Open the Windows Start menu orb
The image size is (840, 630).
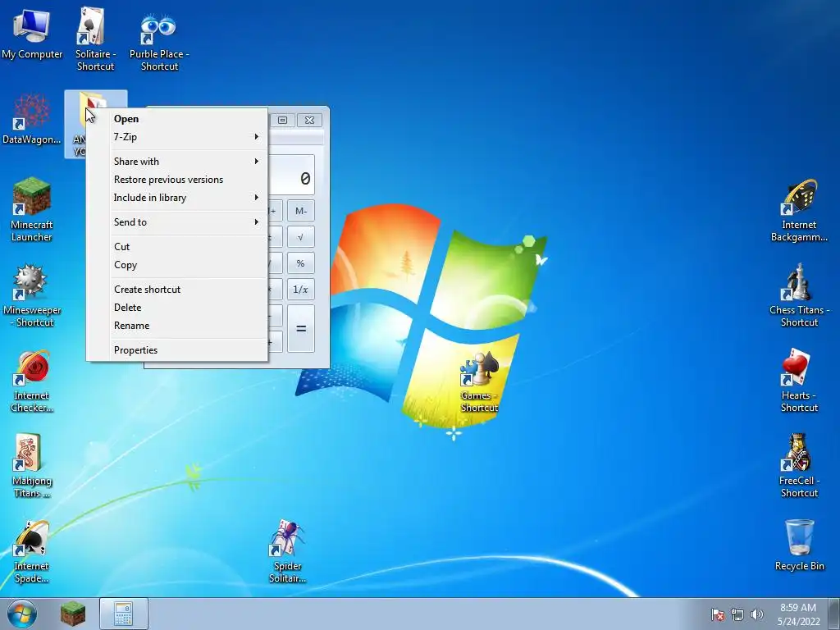[22, 614]
